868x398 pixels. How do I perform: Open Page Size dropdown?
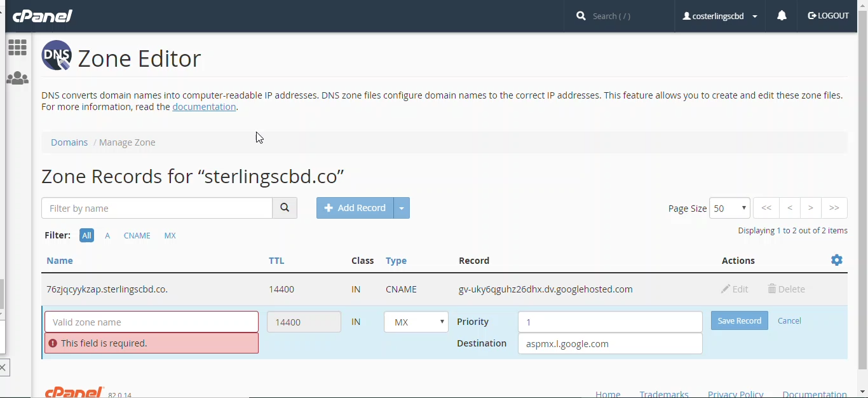tap(729, 208)
